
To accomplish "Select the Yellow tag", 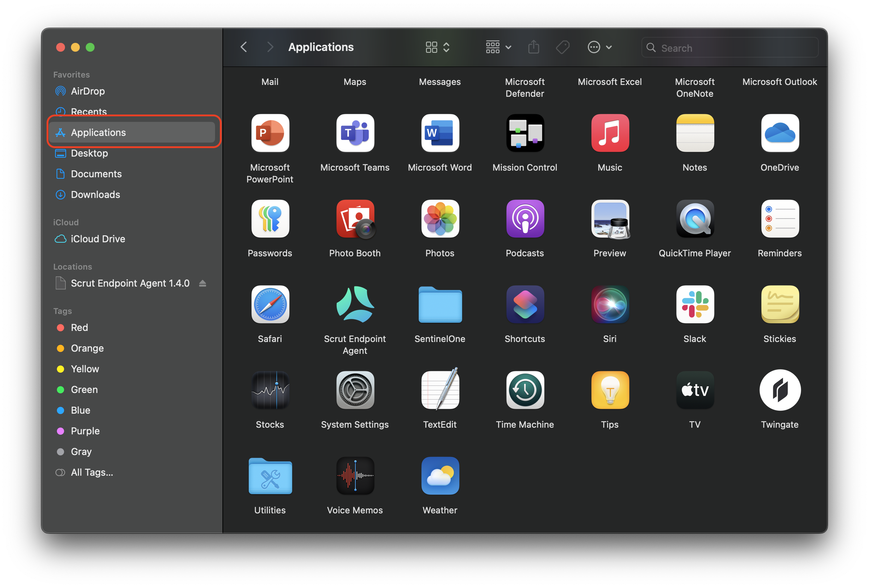I will coord(132,369).
